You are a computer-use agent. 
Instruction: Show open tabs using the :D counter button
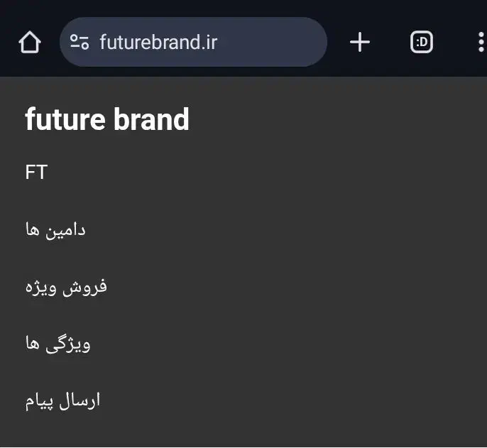(x=422, y=43)
